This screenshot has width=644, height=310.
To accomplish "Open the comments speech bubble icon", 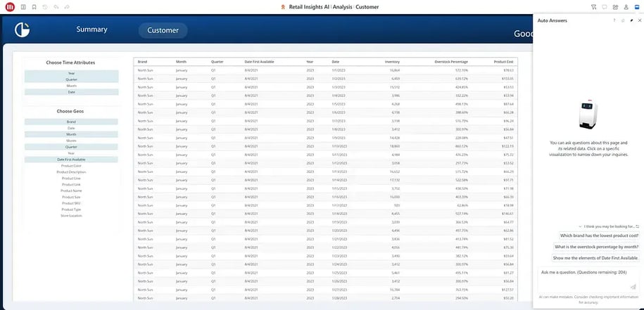I will 605,7.
